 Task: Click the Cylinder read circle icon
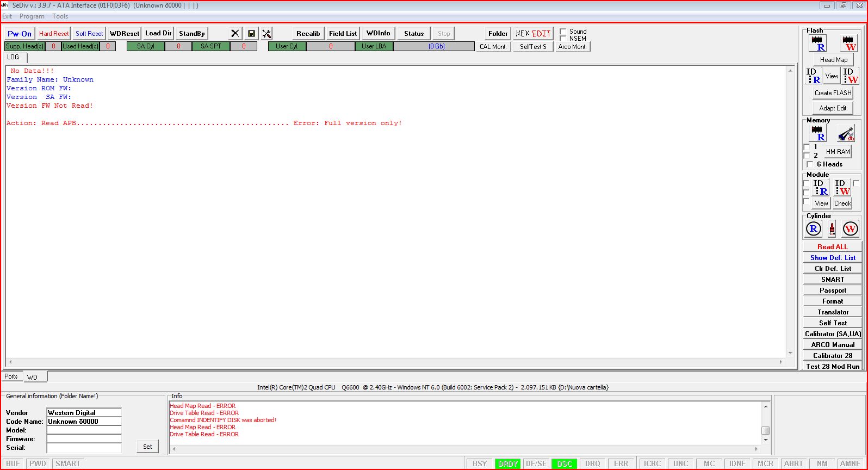tap(813, 229)
